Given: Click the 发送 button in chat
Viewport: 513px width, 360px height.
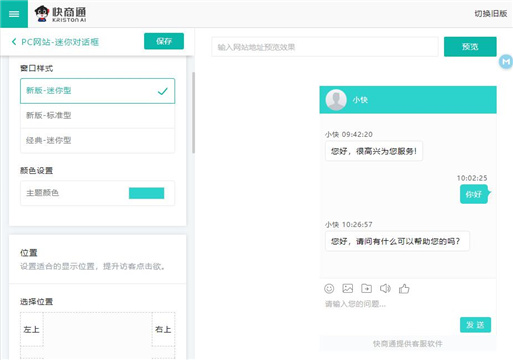Looking at the screenshot, I should coord(475,325).
